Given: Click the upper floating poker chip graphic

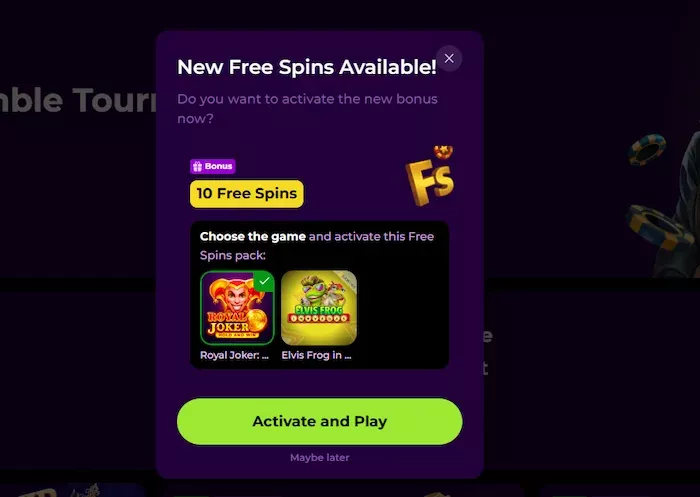Looking at the screenshot, I should click(647, 149).
